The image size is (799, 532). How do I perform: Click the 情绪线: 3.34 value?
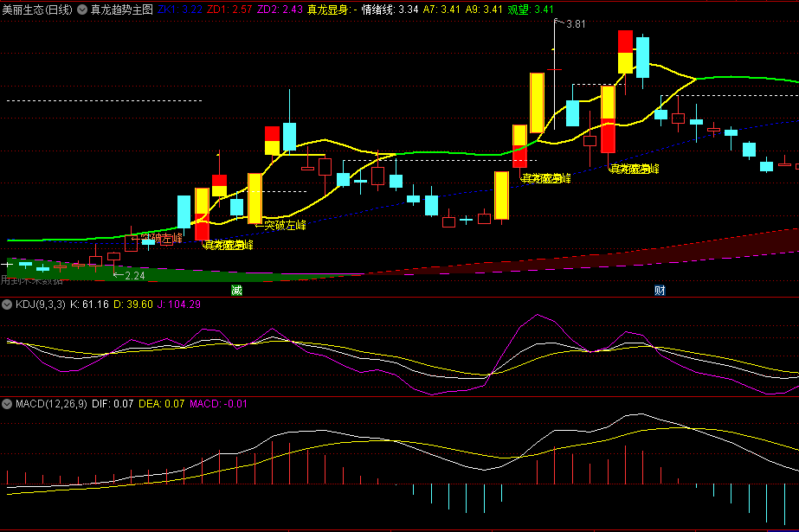pos(390,10)
